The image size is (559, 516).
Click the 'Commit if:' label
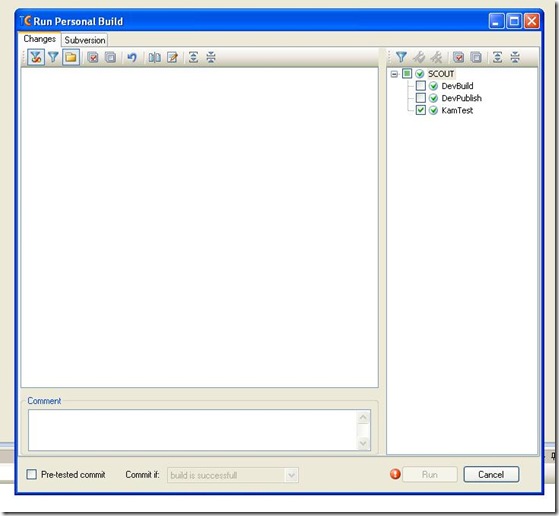tap(142, 475)
